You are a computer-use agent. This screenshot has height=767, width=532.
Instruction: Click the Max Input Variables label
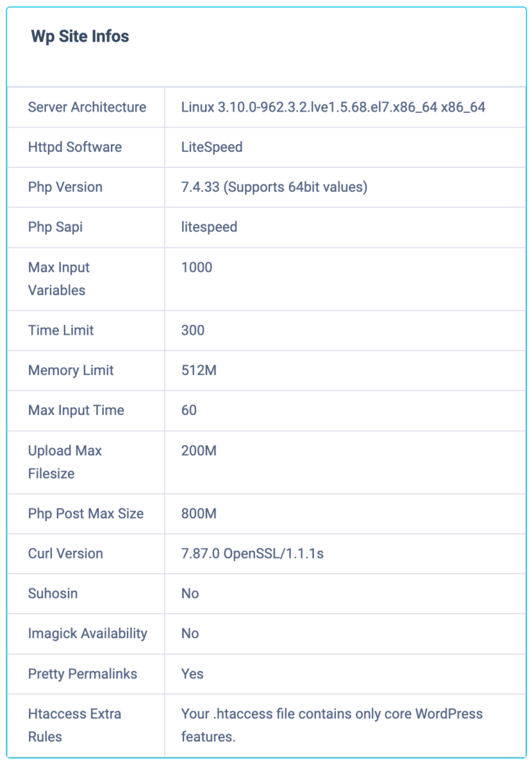coord(59,279)
